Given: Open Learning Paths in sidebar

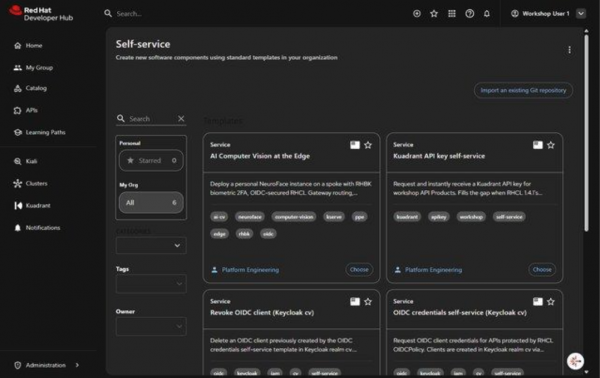Looking at the screenshot, I should coord(39,132).
